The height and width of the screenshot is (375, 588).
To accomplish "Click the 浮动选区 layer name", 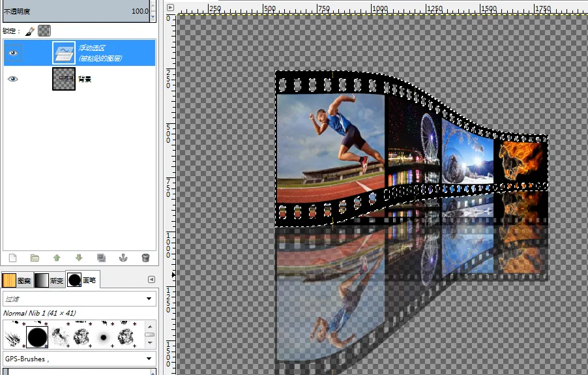I will 92,48.
